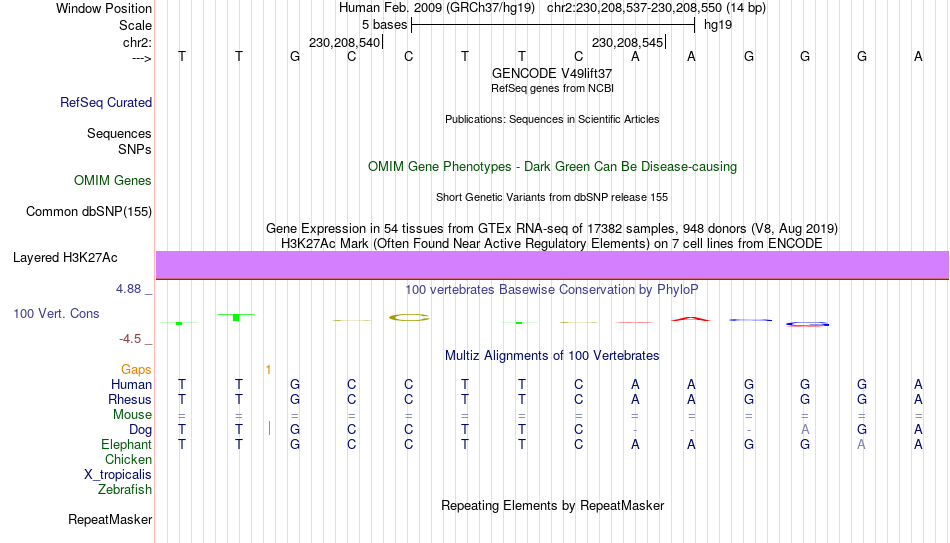Click the H3K27Ac Mark ENCODE track title

coord(552,244)
